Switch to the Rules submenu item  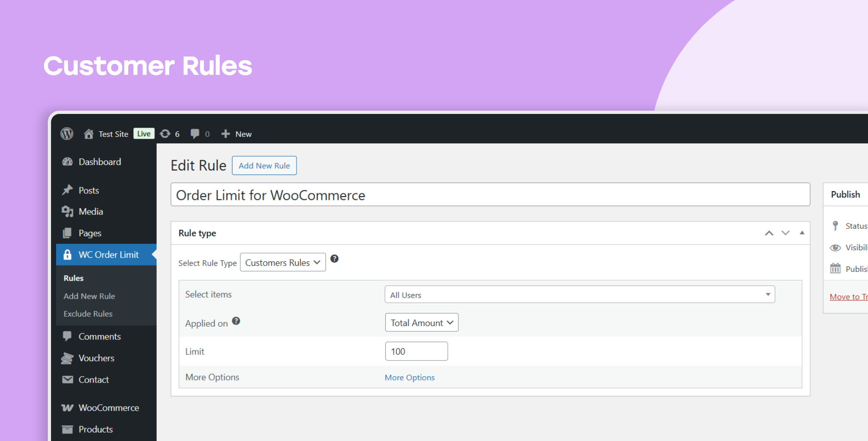click(73, 278)
